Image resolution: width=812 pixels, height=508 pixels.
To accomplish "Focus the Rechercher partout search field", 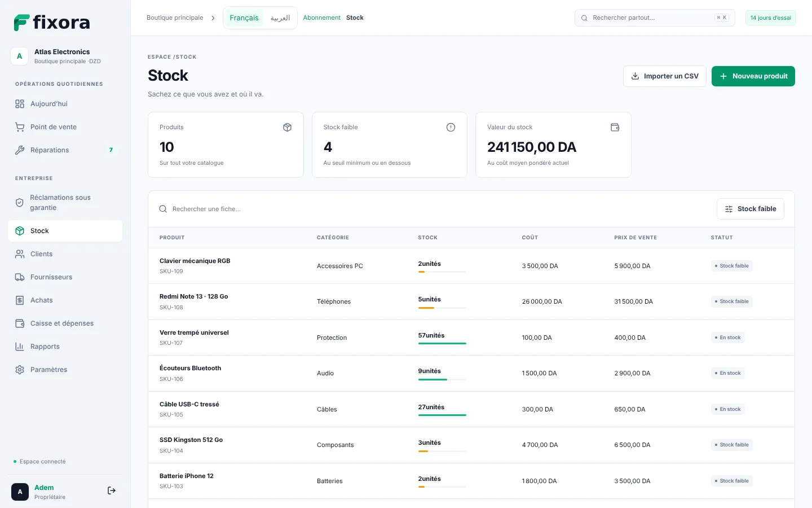I will pyautogui.click(x=655, y=18).
